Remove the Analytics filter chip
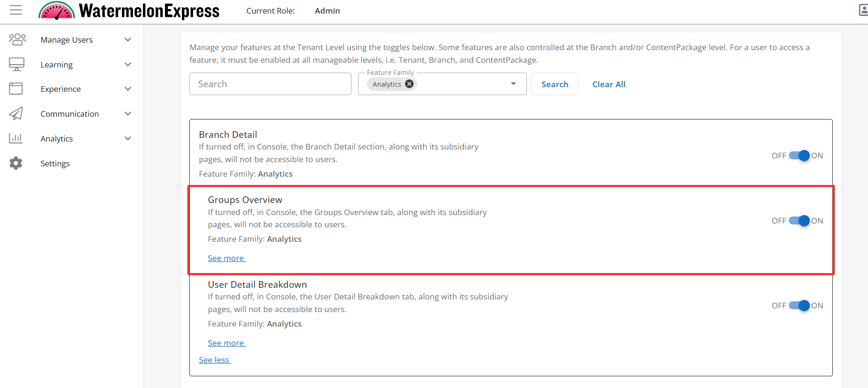 409,84
